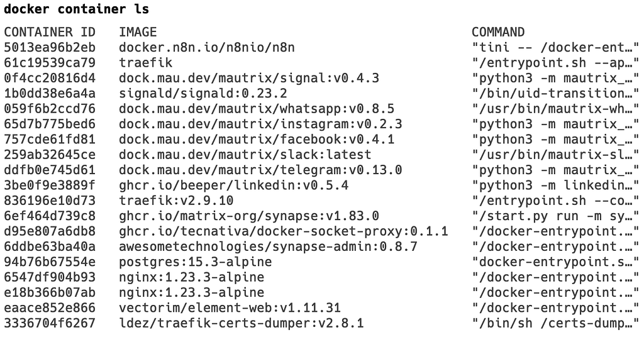Click container ID 757cde61fd81

point(50,140)
